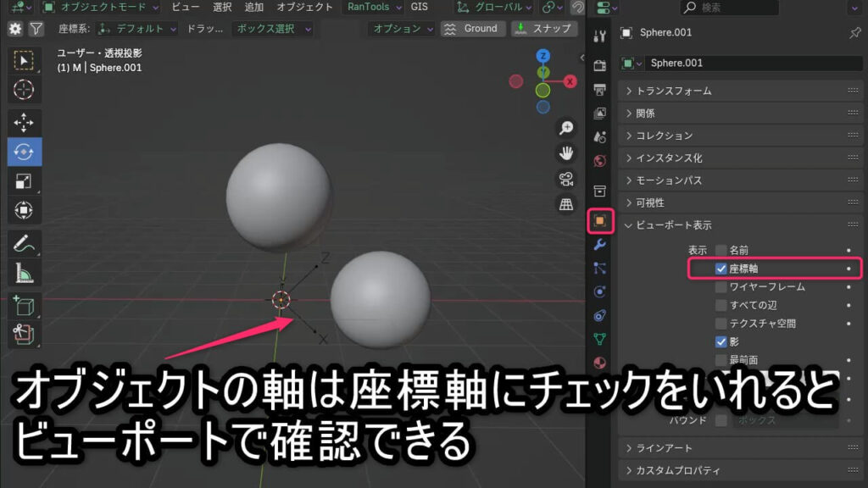Activate the Rotate tool
868x488 pixels.
(x=24, y=152)
